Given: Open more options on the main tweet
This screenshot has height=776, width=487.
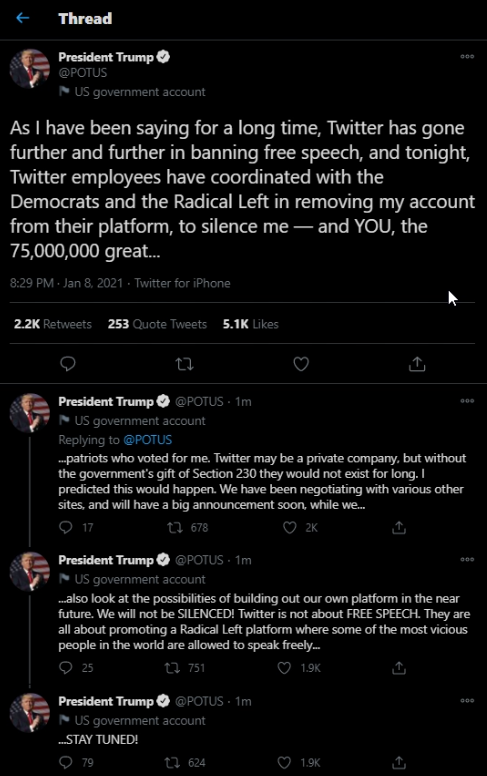Looking at the screenshot, I should tap(467, 56).
